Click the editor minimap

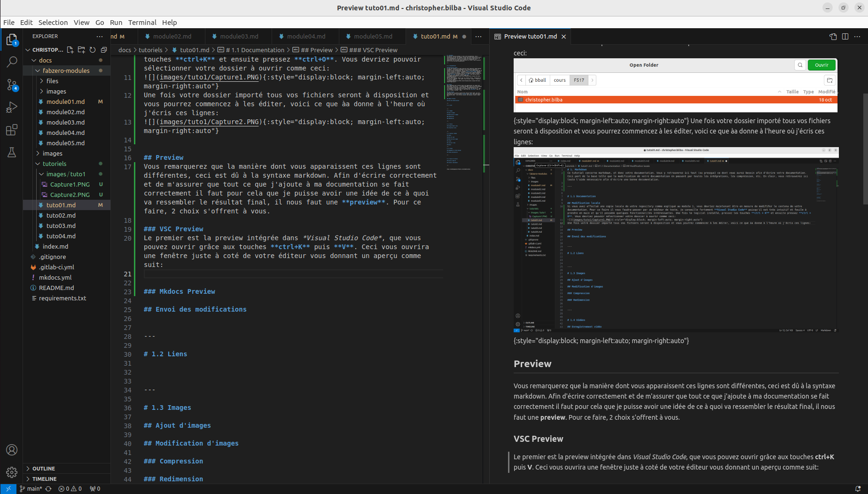coord(464,113)
